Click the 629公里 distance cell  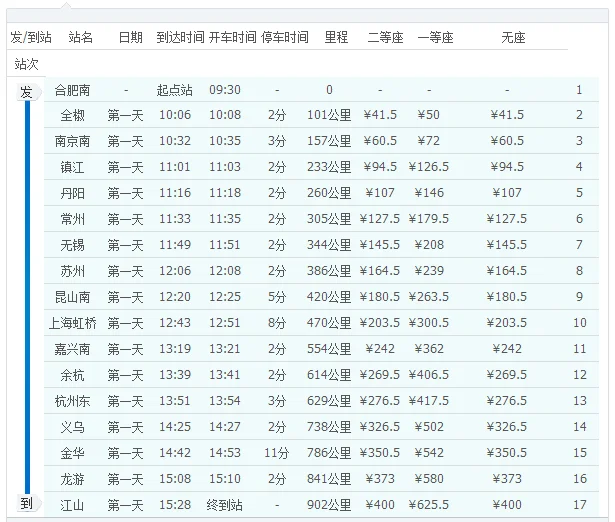pos(329,401)
